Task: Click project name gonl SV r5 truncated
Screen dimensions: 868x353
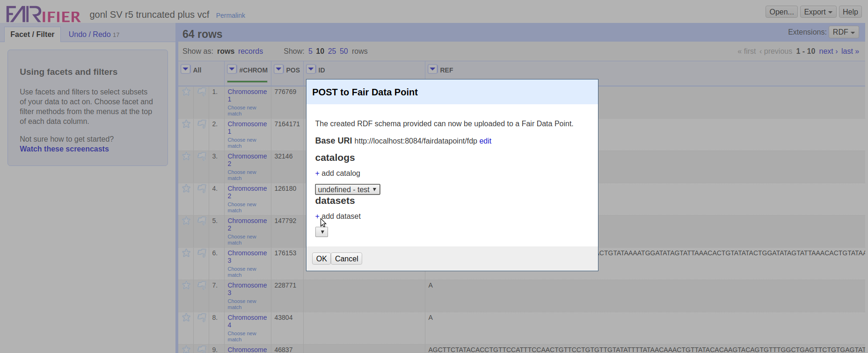Action: click(x=149, y=14)
